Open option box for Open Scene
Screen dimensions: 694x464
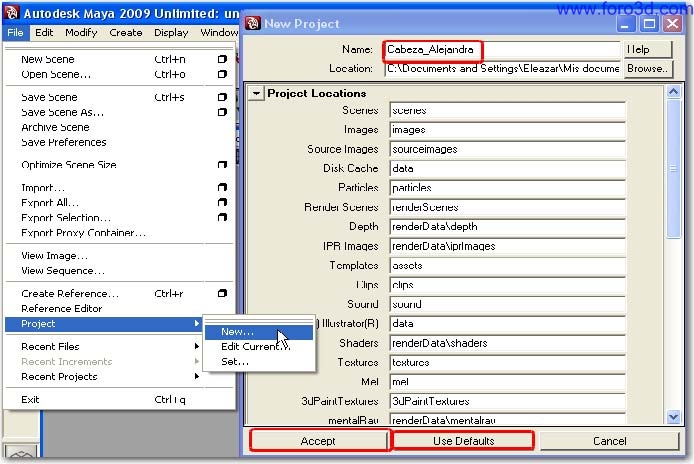point(222,74)
